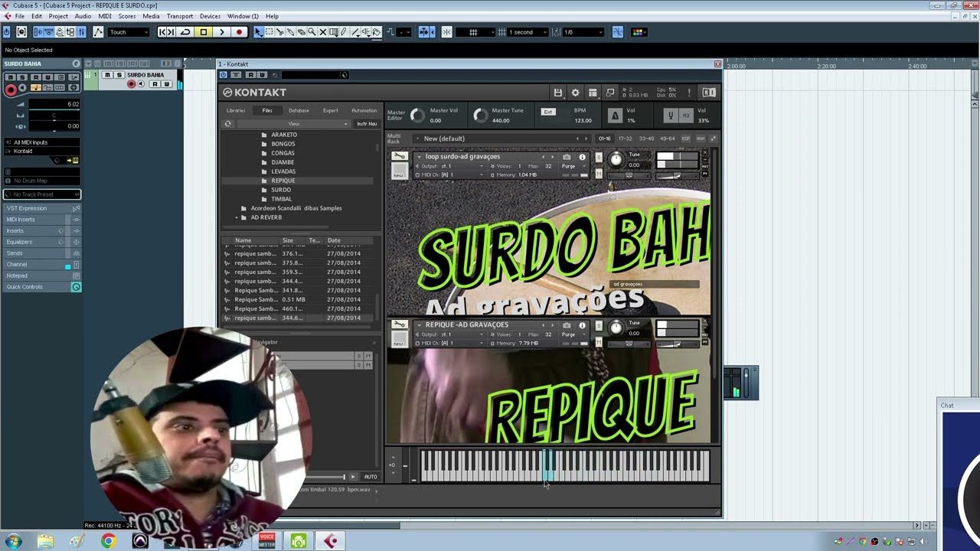Expand the Quick Controls inspector section
980x551 pixels.
pyautogui.click(x=42, y=287)
